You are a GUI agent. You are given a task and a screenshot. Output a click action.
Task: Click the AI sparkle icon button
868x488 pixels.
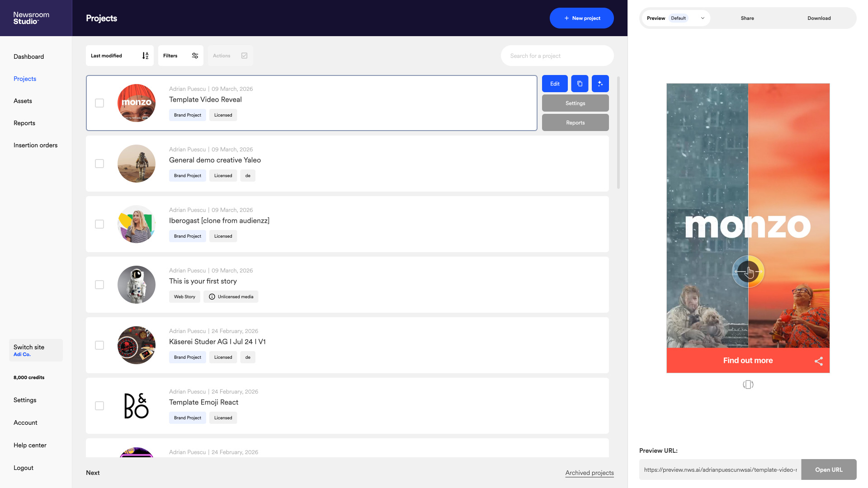(600, 84)
